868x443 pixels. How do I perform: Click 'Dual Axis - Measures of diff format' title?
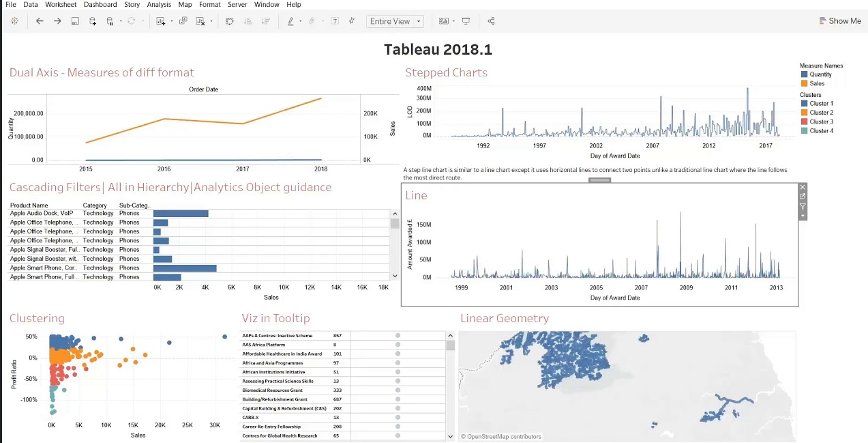102,72
